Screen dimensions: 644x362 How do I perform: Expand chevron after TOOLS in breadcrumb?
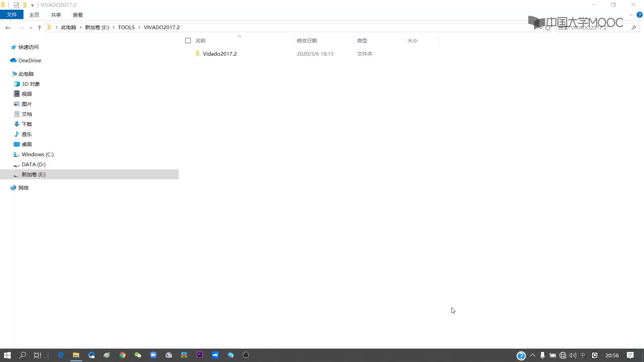(139, 27)
